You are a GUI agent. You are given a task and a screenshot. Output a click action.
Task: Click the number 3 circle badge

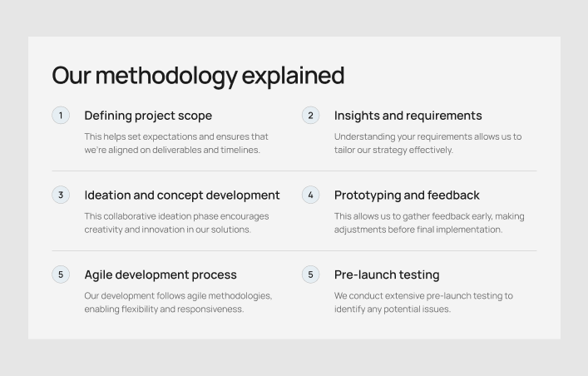pyautogui.click(x=61, y=195)
